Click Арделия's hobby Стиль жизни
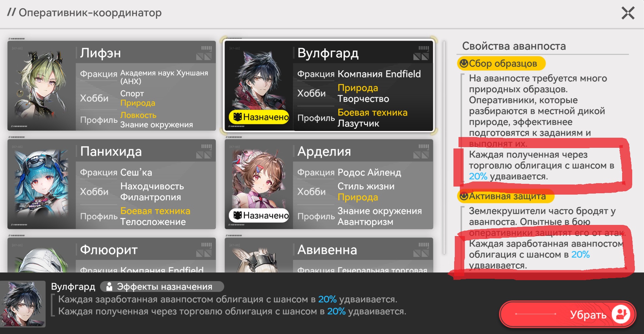 click(x=366, y=186)
